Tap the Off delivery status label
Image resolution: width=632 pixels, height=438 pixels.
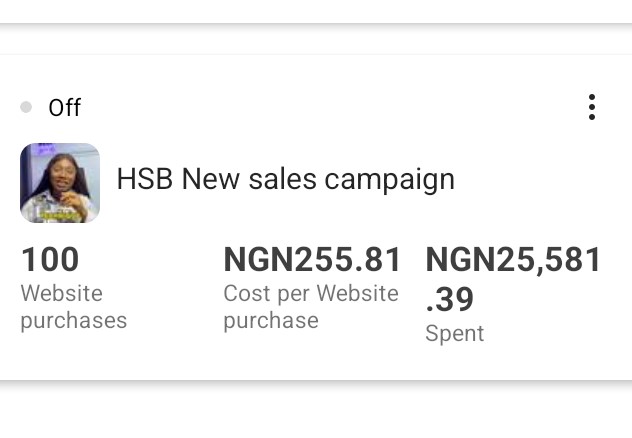[x=64, y=107]
